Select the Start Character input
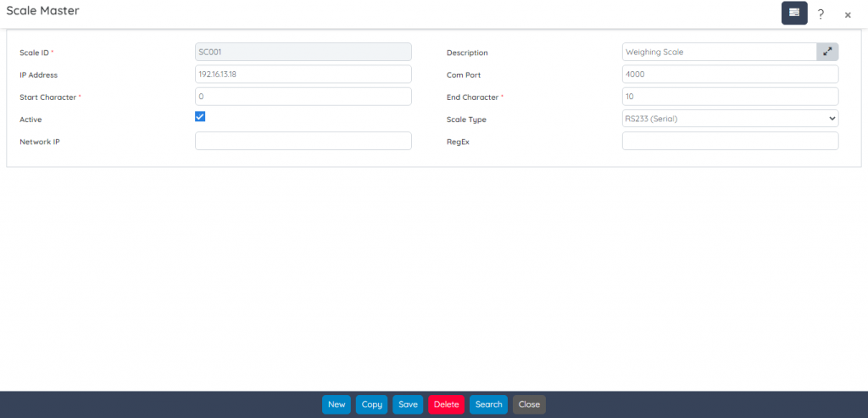Screen dimensions: 868x418 [303, 97]
